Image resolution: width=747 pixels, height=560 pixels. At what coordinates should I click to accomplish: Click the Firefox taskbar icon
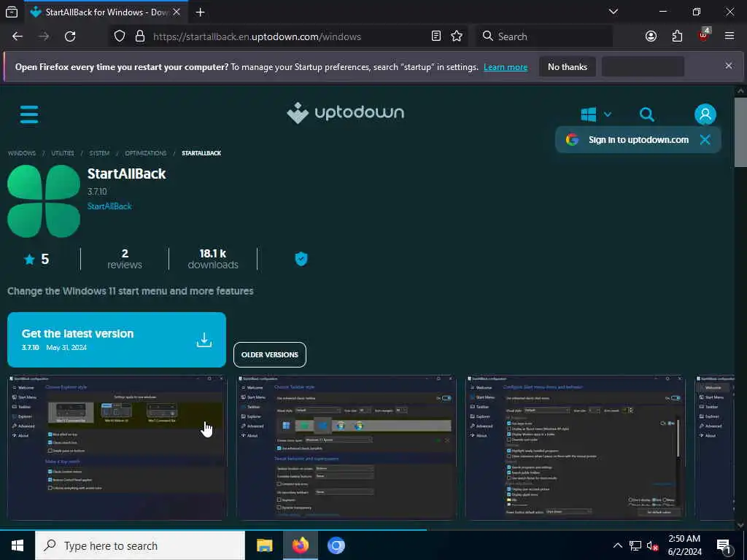coord(300,545)
